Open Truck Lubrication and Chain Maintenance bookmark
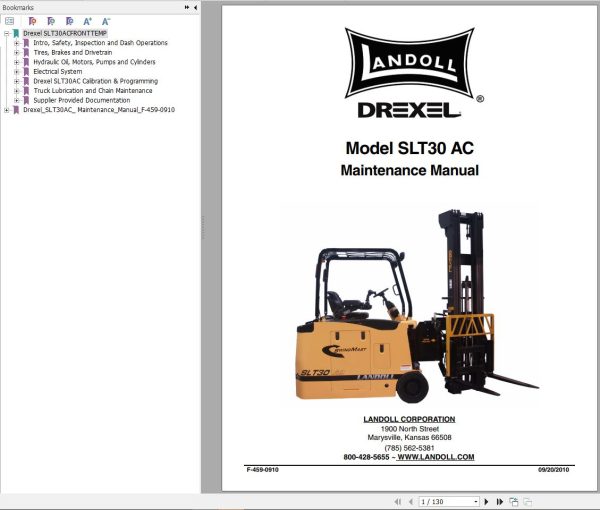The width and height of the screenshot is (600, 510). pos(93,91)
